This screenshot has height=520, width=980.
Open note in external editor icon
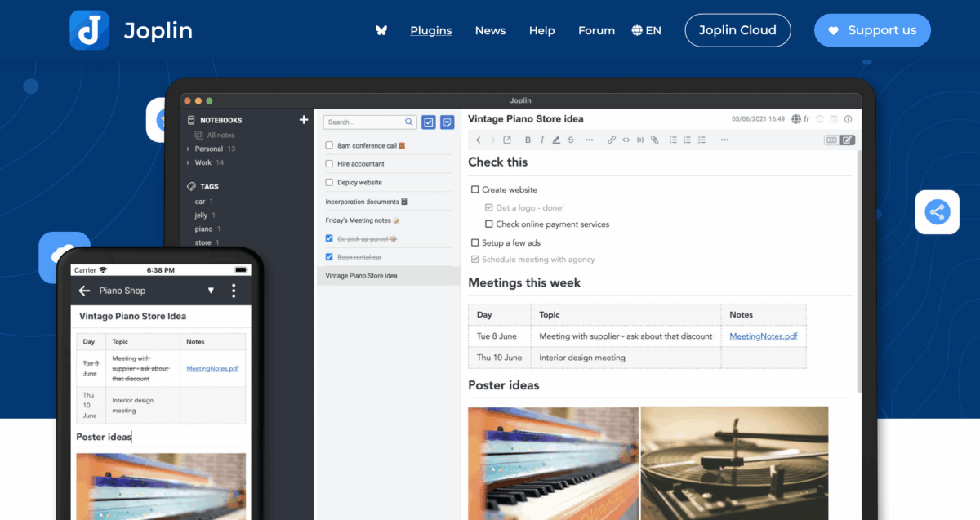506,140
